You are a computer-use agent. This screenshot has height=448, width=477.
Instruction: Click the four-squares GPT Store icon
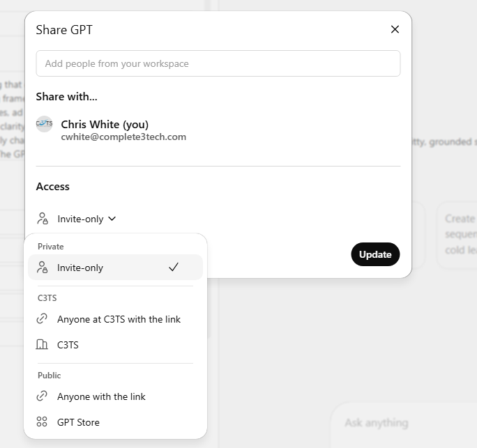point(43,422)
